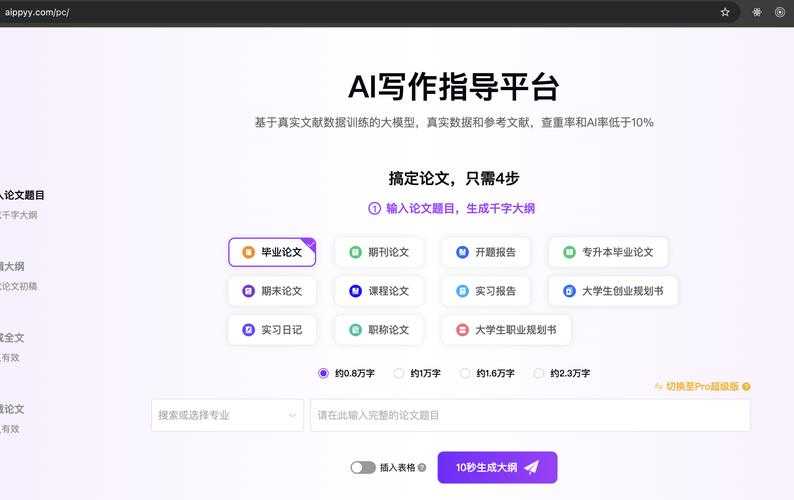
Task: Choose the 实习报告 option
Action: (x=486, y=291)
